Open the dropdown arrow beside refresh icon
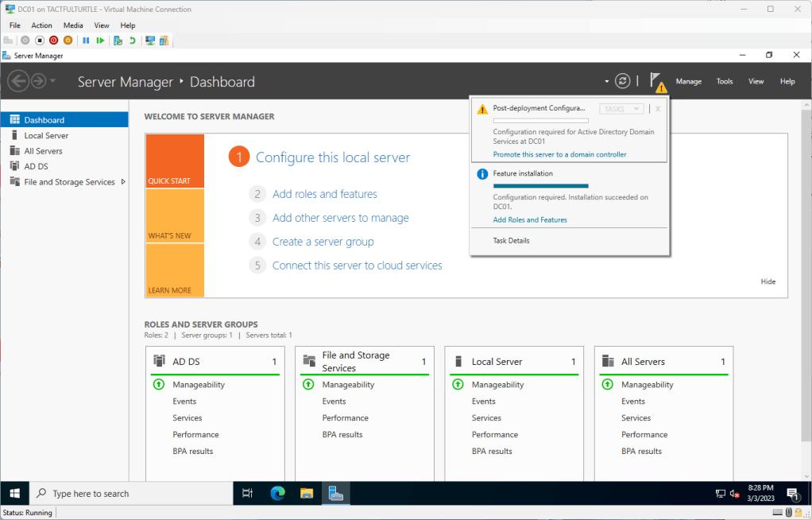The width and height of the screenshot is (812, 520). (606, 81)
